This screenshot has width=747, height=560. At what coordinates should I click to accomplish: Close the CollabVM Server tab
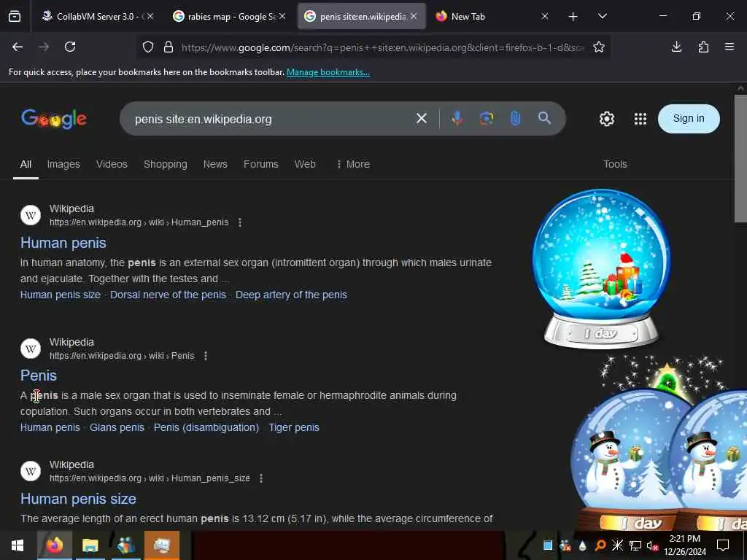point(150,16)
